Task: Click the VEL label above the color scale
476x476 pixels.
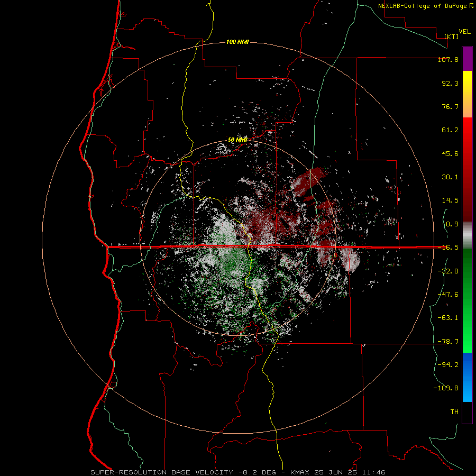Action: pos(464,31)
